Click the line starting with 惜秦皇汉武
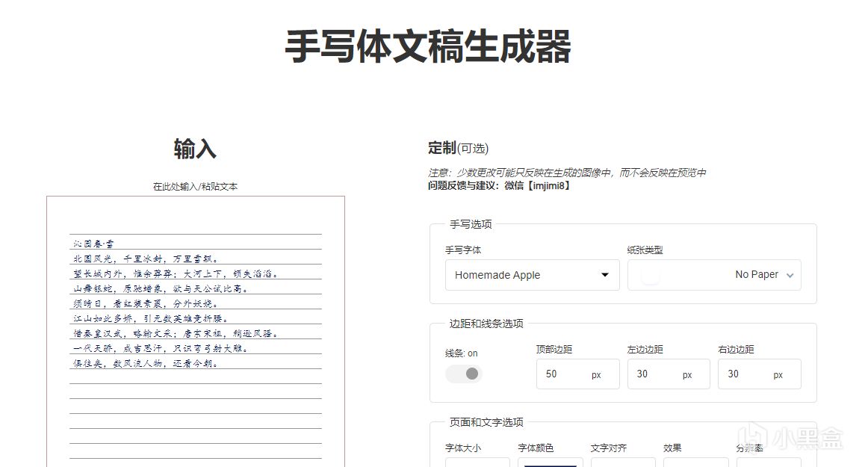This screenshot has width=868, height=467. pos(176,333)
